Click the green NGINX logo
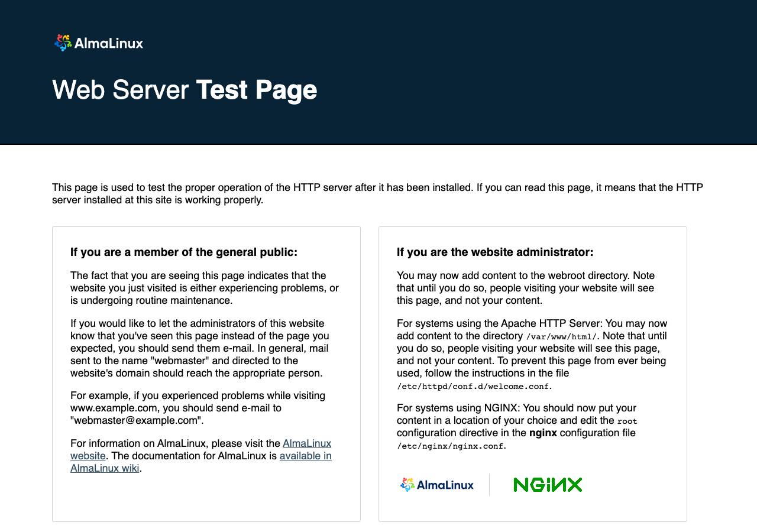757x532 pixels. pyautogui.click(x=548, y=485)
